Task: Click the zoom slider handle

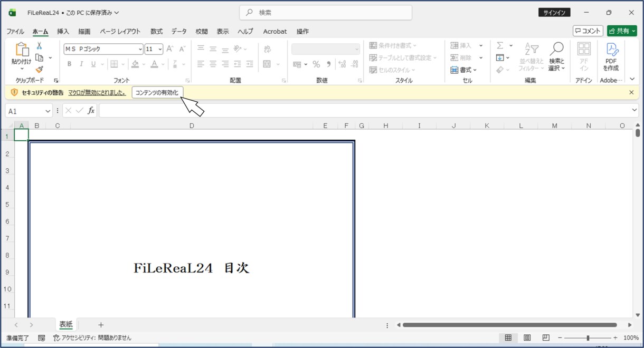Action: [588, 338]
